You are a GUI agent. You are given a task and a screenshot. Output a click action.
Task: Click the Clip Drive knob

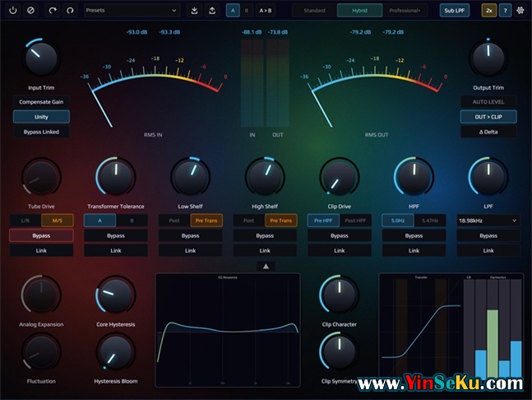pos(339,176)
